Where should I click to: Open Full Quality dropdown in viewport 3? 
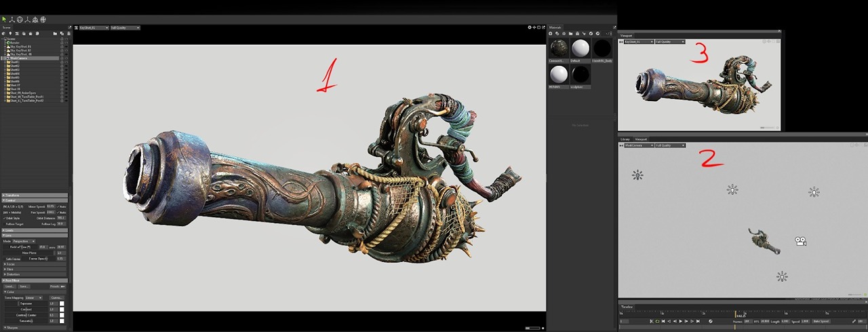(x=670, y=42)
